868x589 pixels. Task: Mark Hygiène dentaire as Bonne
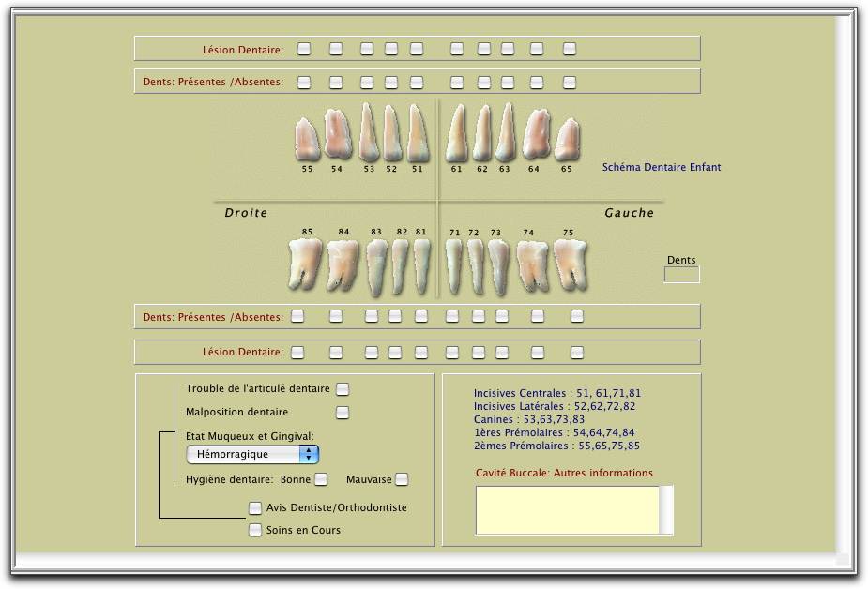click(321, 479)
